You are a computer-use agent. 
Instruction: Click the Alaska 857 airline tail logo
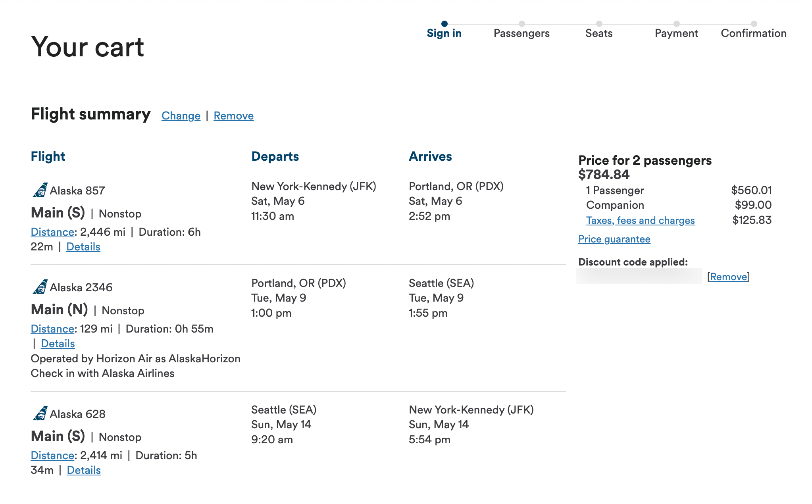[40, 190]
